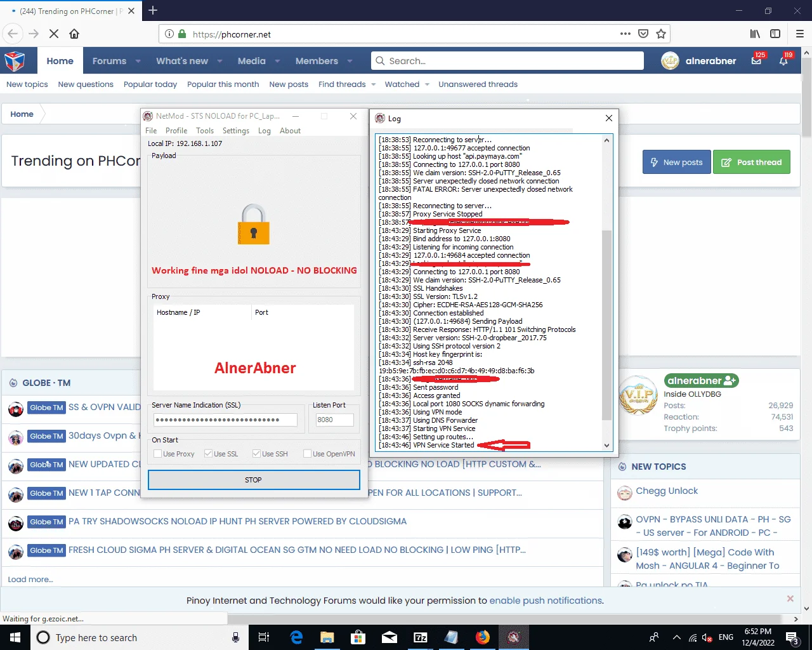Open the Unanswered threads link
The height and width of the screenshot is (650, 812).
coord(478,84)
